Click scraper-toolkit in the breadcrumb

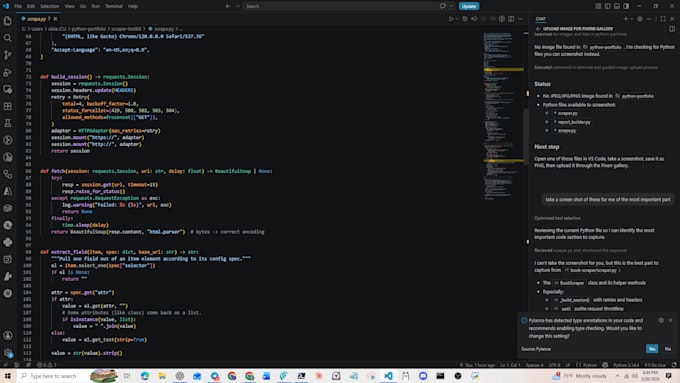click(126, 29)
